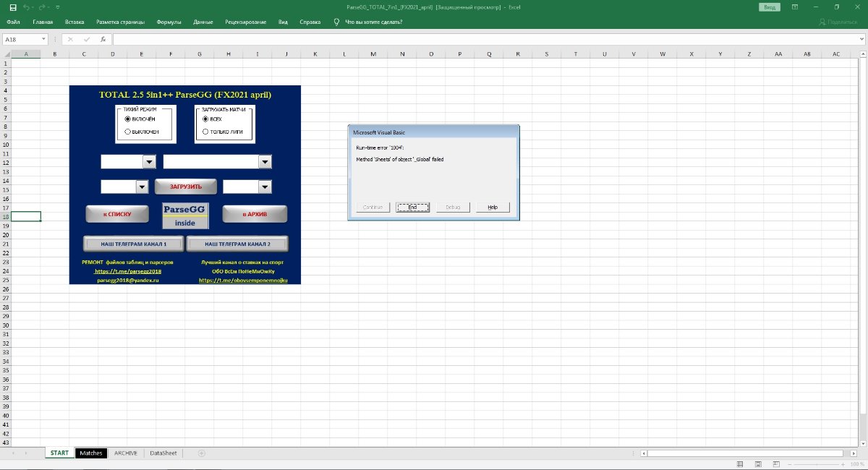Screen dimensions: 868x470
Task: Click the horizontal scrollbar right arrow
Action: click(x=854, y=453)
